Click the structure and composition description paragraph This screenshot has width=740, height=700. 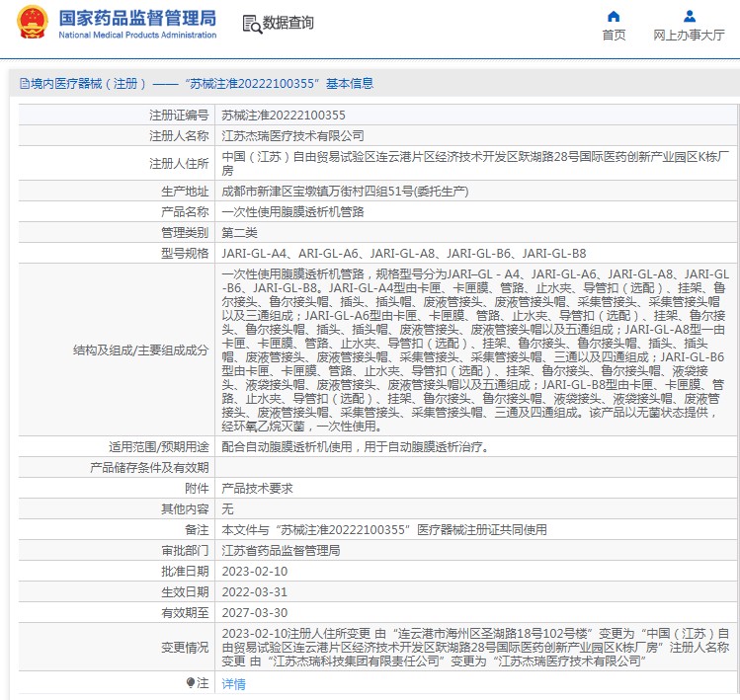(475, 350)
